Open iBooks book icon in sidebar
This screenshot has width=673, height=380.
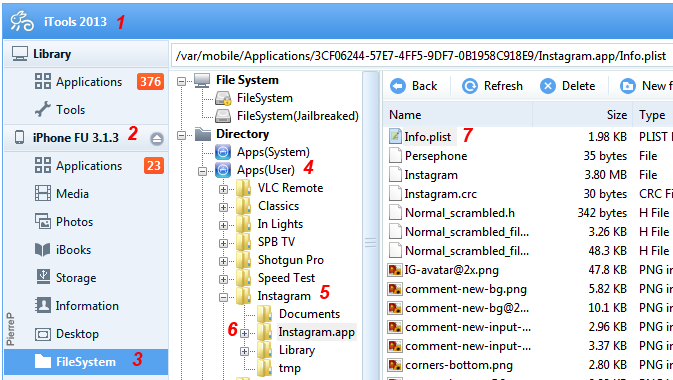click(43, 250)
